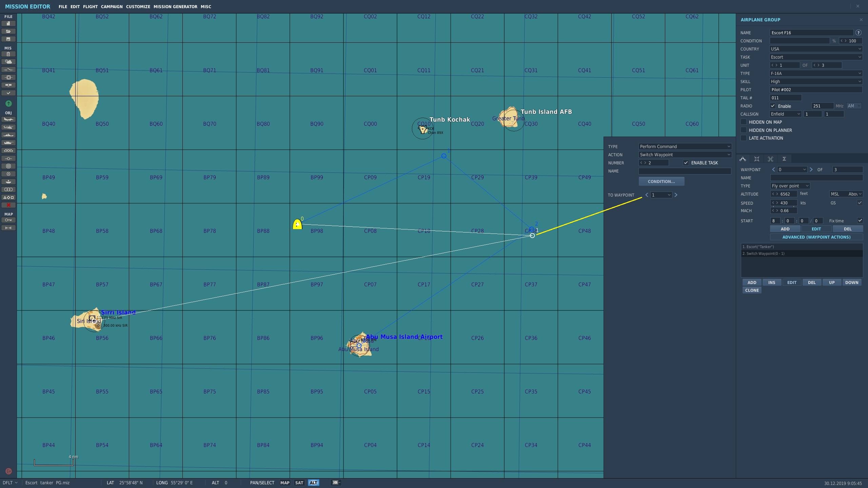Image resolution: width=868 pixels, height=488 pixels.
Task: Select the distance ruler tool
Action: (8, 228)
